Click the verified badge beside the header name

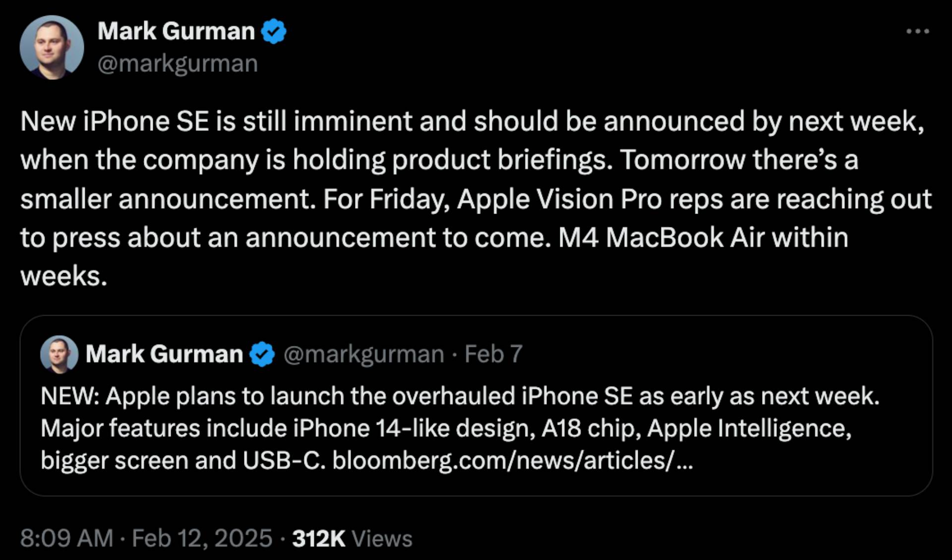pyautogui.click(x=274, y=31)
